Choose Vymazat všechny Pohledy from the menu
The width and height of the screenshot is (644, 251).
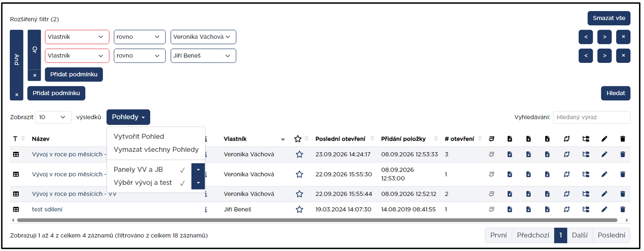[156, 149]
